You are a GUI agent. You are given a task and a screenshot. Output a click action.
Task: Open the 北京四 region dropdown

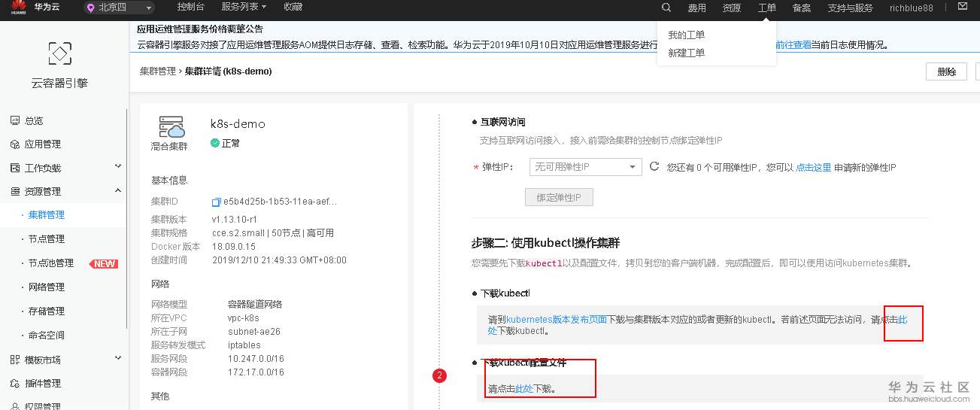click(120, 8)
